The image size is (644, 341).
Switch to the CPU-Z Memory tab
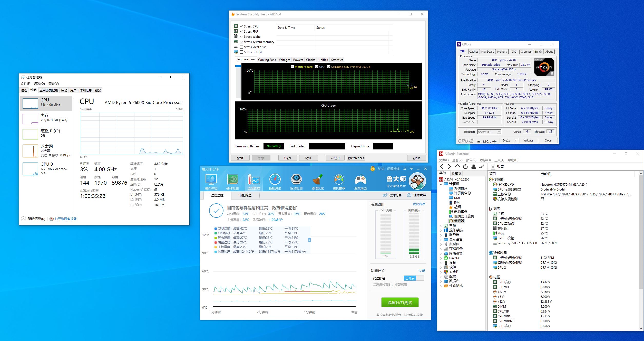click(502, 52)
